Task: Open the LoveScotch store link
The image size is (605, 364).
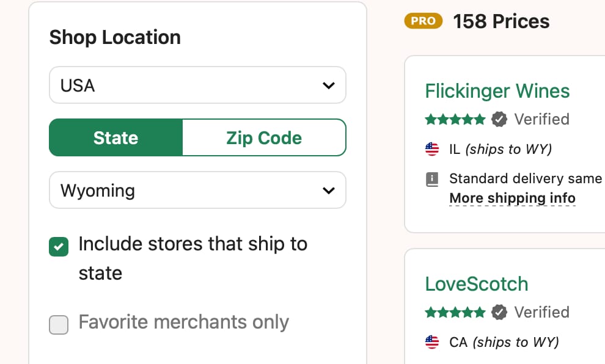Action: [477, 284]
